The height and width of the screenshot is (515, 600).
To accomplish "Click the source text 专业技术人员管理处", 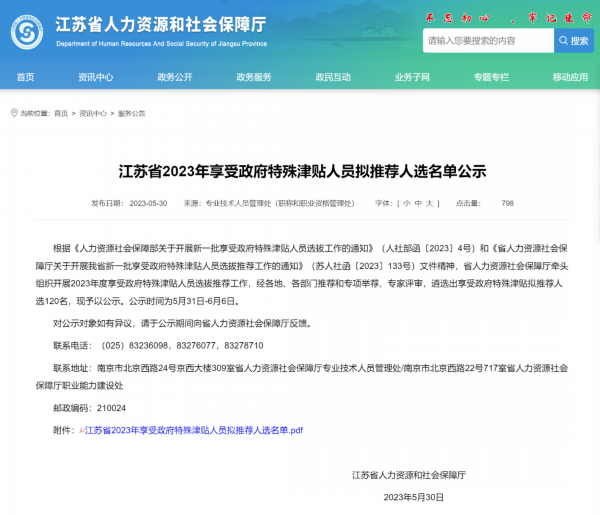I will 238,203.
